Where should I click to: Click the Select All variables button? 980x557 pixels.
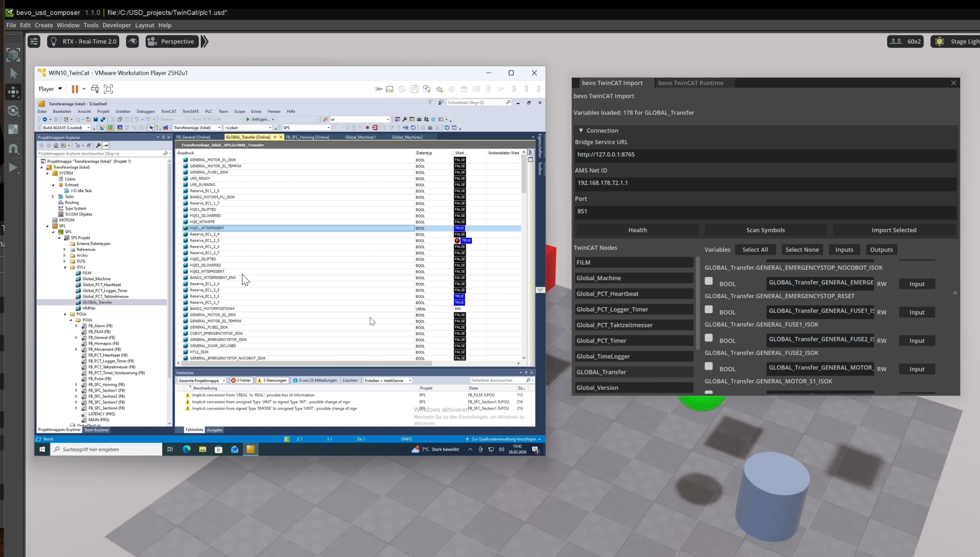click(x=755, y=249)
